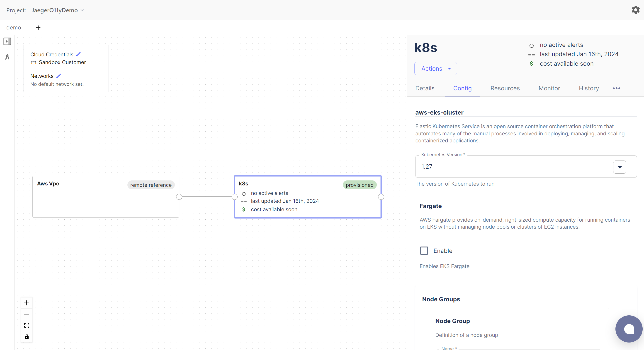Add a new tab beside demo
This screenshot has width=644, height=350.
tap(38, 27)
